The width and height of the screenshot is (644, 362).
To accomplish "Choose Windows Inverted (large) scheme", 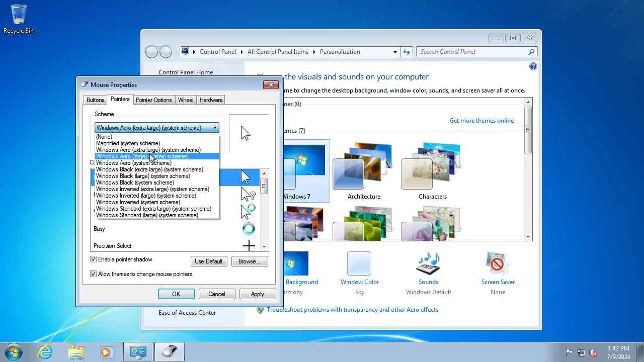I will [x=157, y=196].
